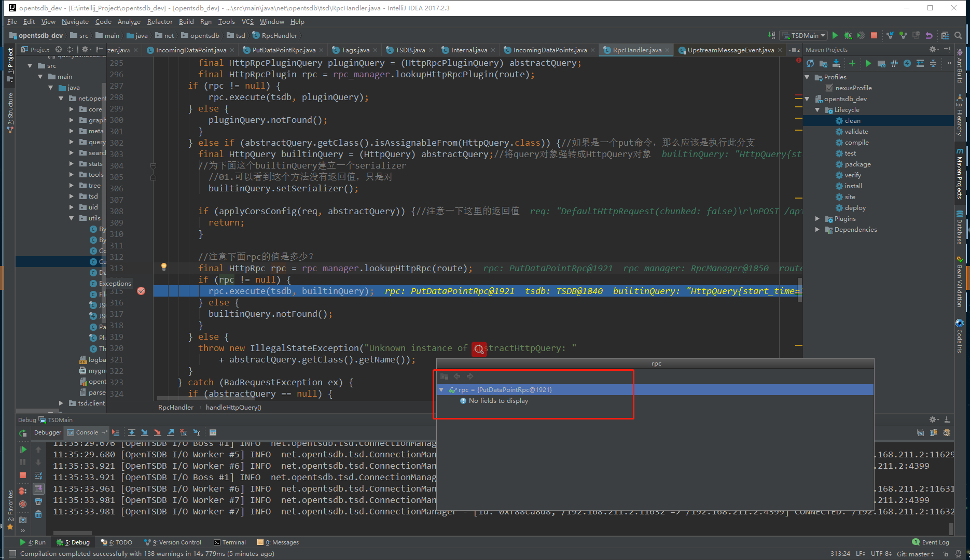
Task: Select compile Maven lifecycle goal
Action: point(856,142)
